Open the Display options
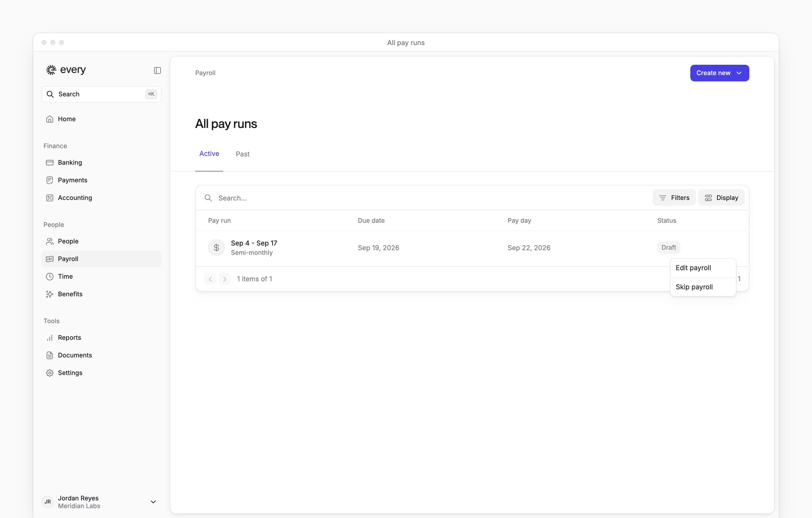The width and height of the screenshot is (812, 518). pos(721,198)
